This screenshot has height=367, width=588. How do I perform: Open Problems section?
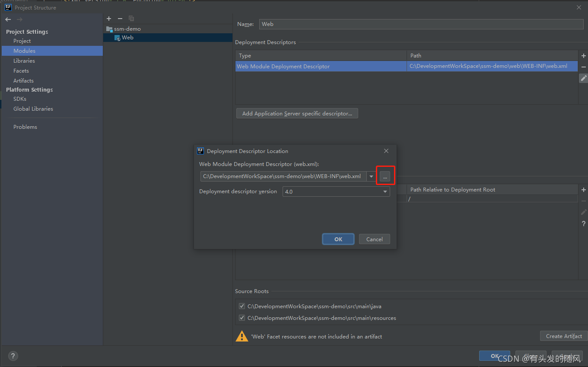coord(25,127)
